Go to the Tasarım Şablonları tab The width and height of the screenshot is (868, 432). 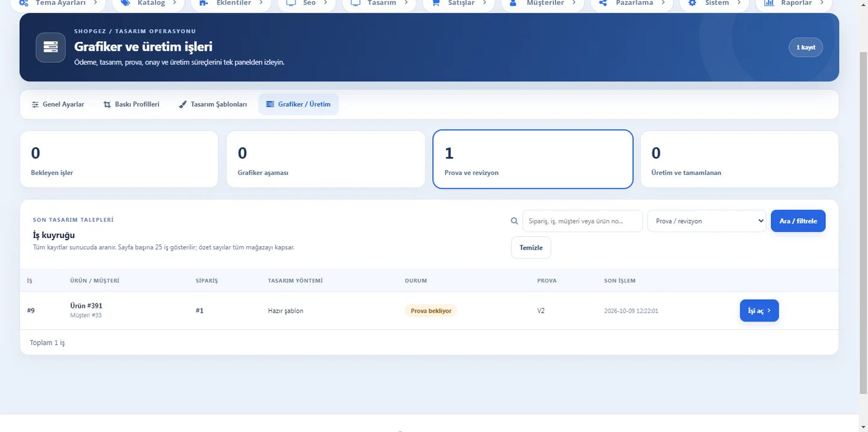213,104
